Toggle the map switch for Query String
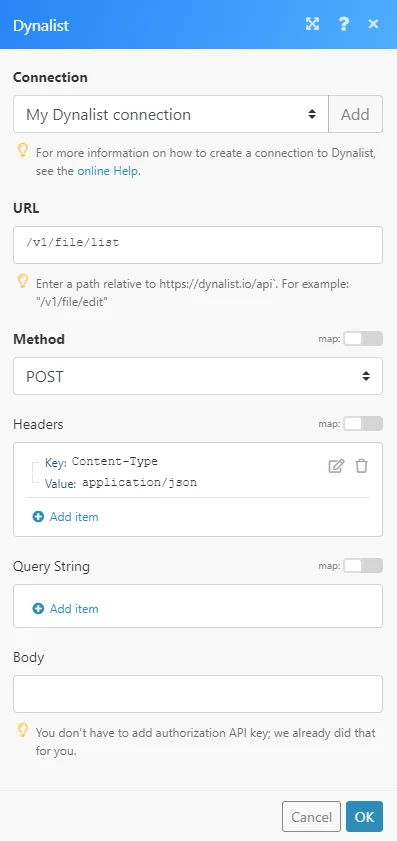The image size is (397, 841). coord(363,565)
